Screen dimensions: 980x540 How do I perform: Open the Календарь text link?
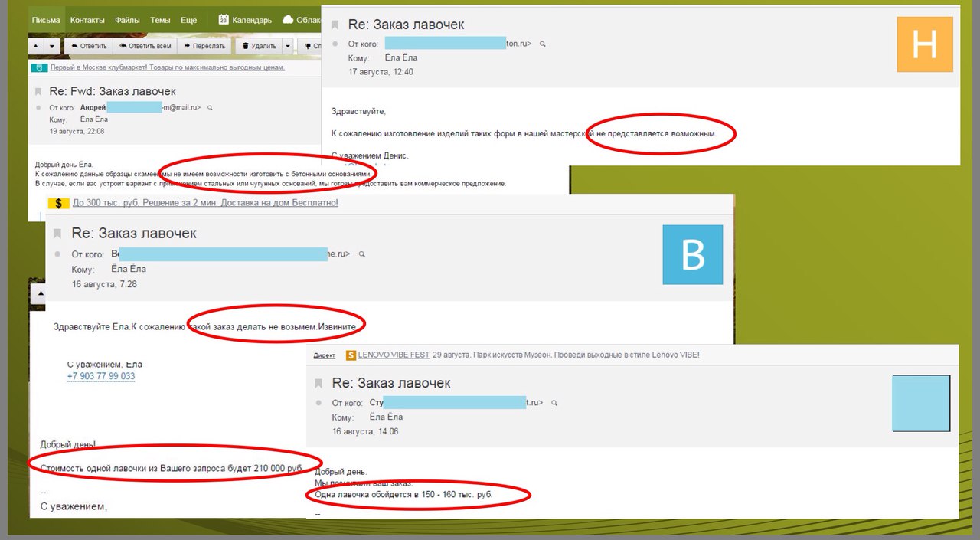click(x=251, y=20)
